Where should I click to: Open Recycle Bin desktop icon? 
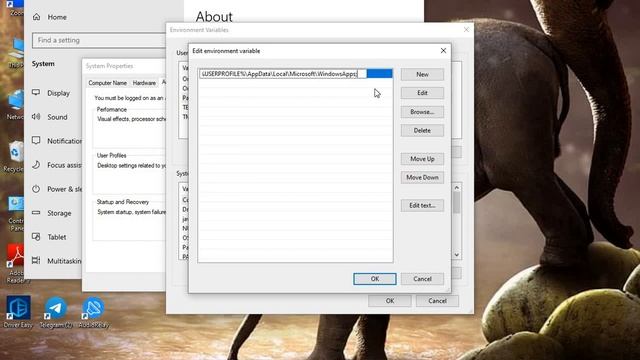[16, 157]
